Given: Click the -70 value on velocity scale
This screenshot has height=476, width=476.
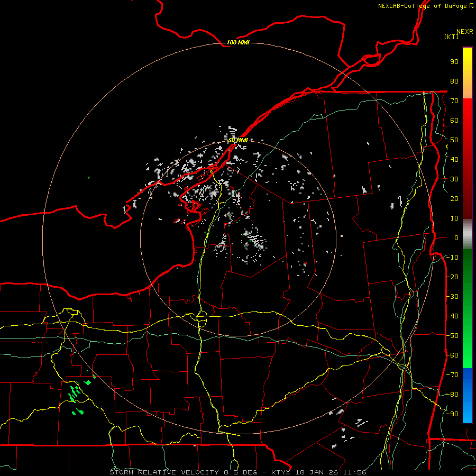Looking at the screenshot, I should click(452, 375).
